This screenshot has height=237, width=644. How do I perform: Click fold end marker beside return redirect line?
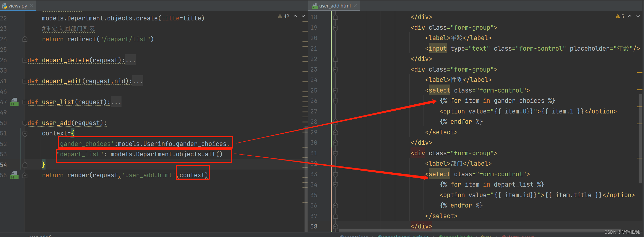pyautogui.click(x=25, y=39)
